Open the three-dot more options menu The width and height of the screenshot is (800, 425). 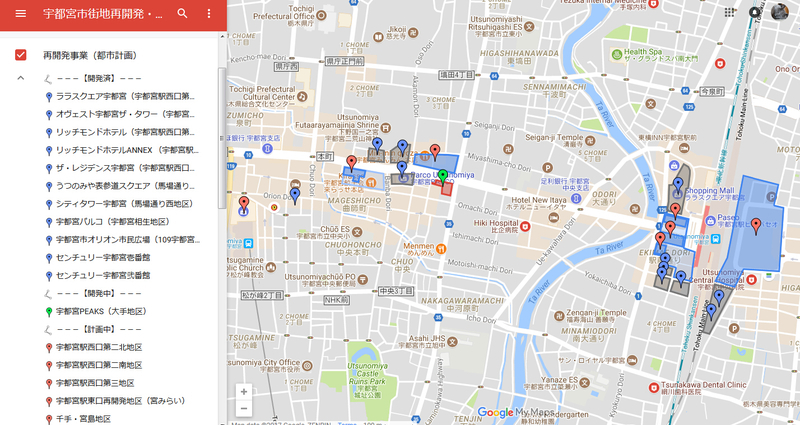point(209,14)
